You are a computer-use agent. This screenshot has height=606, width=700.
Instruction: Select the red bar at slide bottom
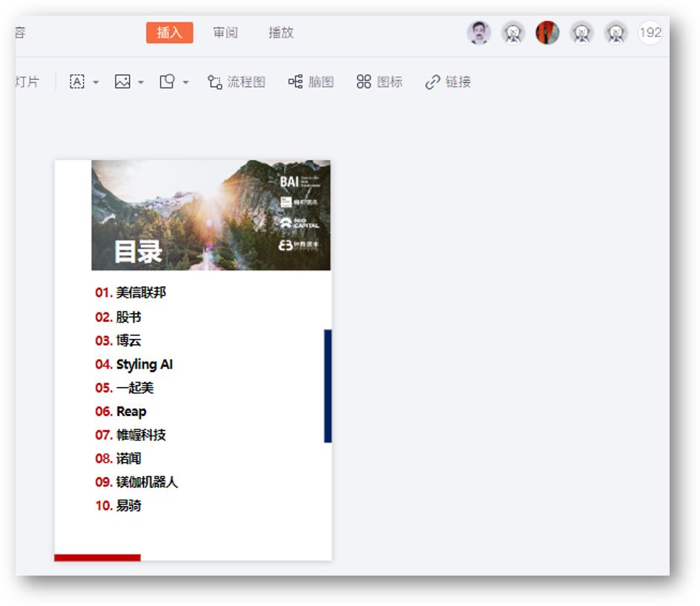click(97, 557)
